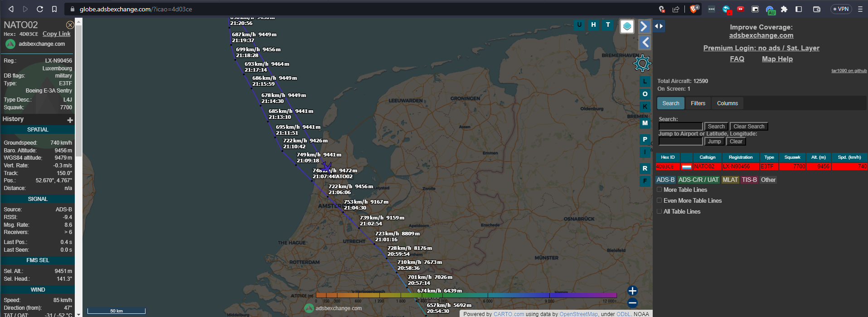Toggle ADS-B source filter

665,180
